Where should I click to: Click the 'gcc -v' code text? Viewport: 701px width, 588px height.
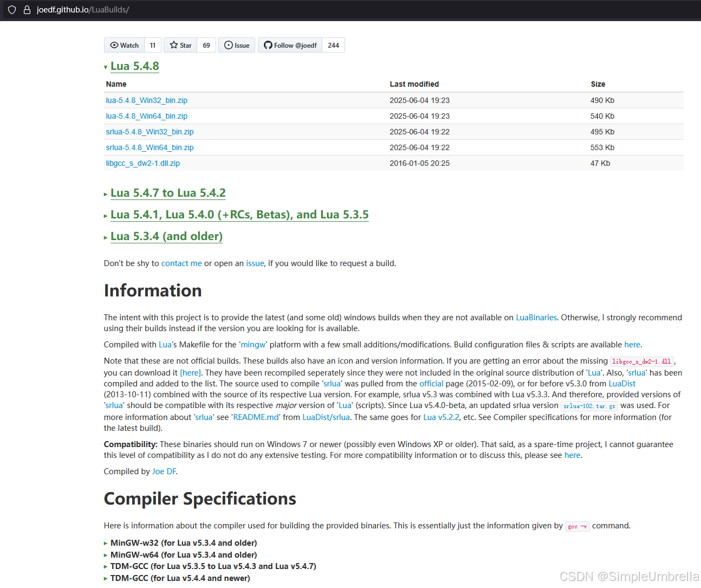click(x=577, y=526)
